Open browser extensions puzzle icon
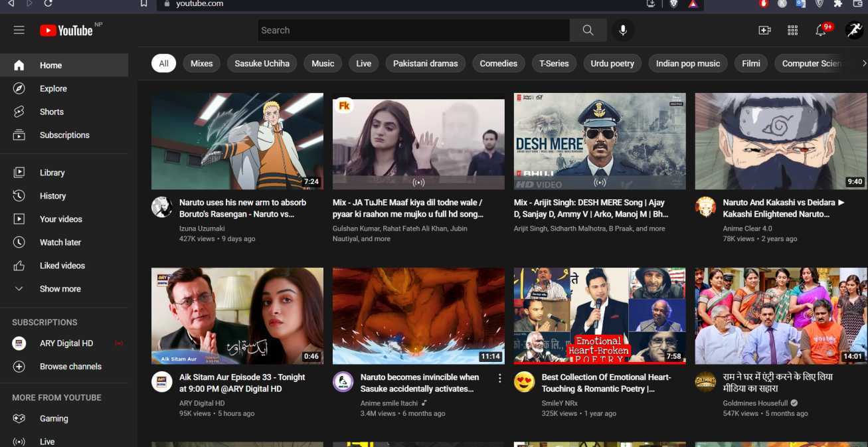868x447 pixels. 838,3
